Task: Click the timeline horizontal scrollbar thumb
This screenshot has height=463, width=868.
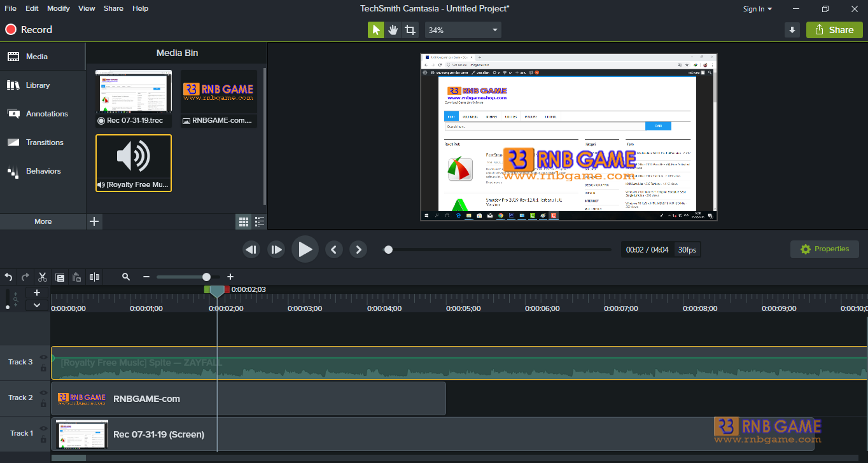Action: [x=69, y=458]
